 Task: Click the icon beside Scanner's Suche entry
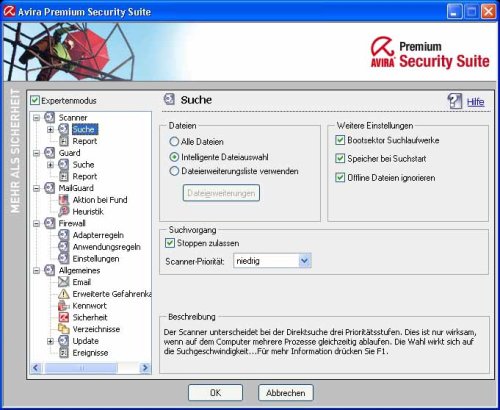(63, 129)
